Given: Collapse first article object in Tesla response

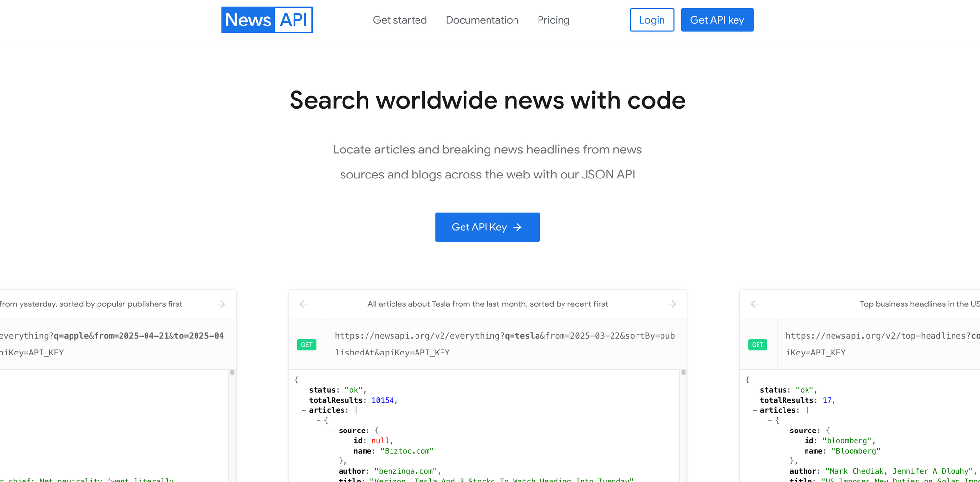Looking at the screenshot, I should tap(318, 420).
